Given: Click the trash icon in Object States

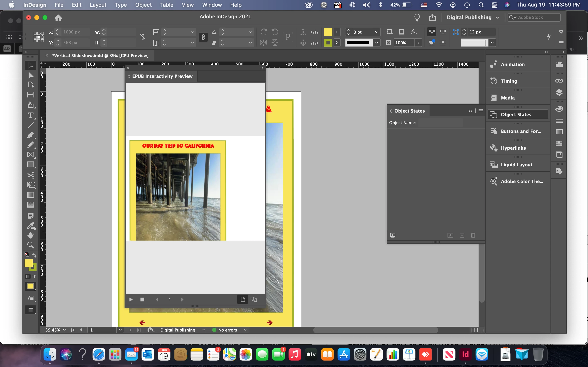Looking at the screenshot, I should [x=473, y=235].
